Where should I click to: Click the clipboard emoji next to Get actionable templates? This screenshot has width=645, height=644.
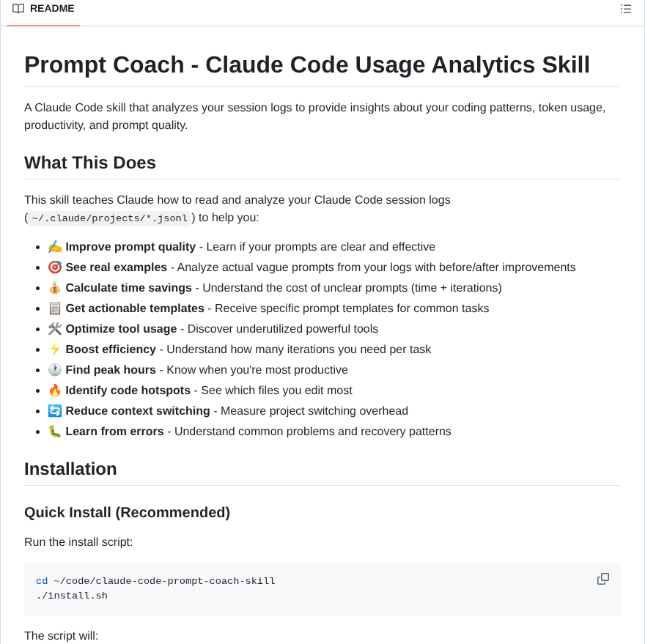[x=54, y=308]
